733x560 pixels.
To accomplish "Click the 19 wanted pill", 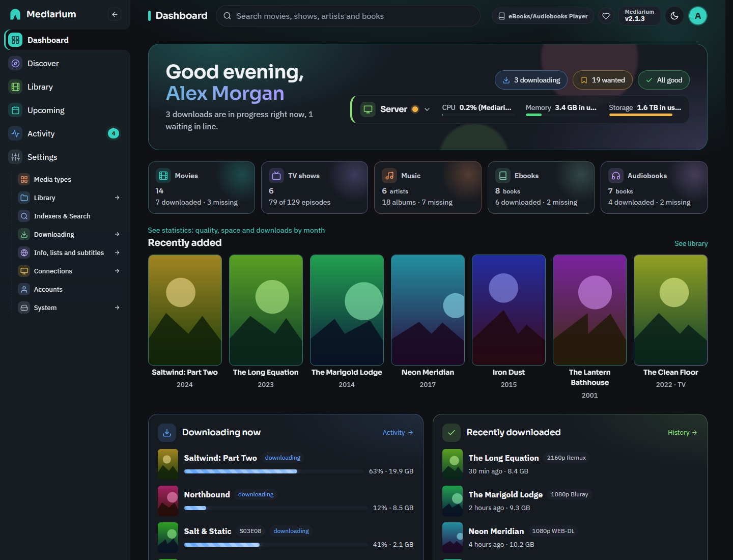I will (x=603, y=80).
